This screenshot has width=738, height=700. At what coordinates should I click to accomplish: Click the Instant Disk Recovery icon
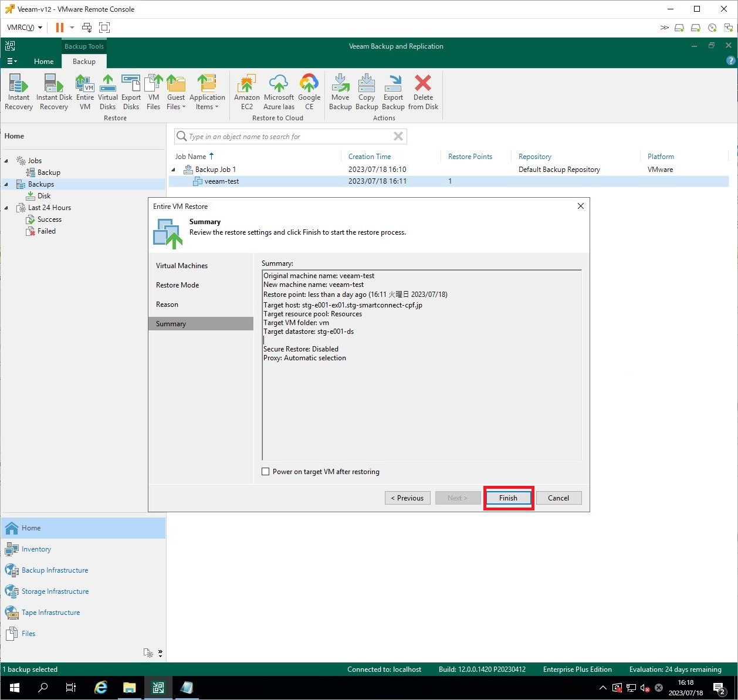coord(54,92)
